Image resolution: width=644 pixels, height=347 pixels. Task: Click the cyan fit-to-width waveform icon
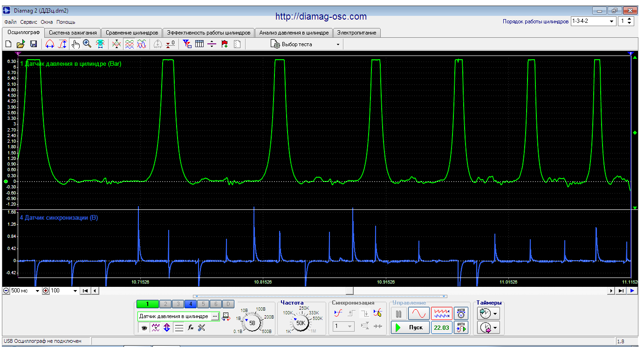click(100, 44)
